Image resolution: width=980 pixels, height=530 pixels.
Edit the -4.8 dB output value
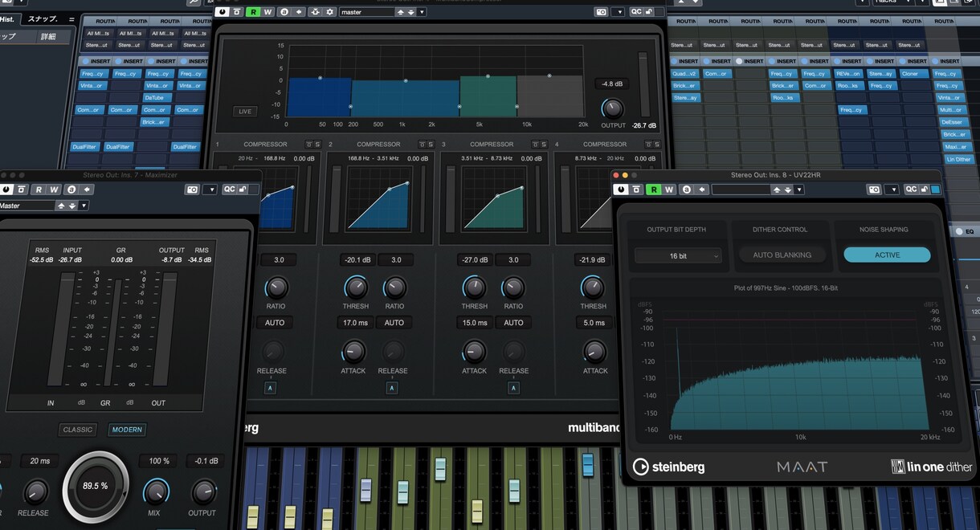(613, 84)
